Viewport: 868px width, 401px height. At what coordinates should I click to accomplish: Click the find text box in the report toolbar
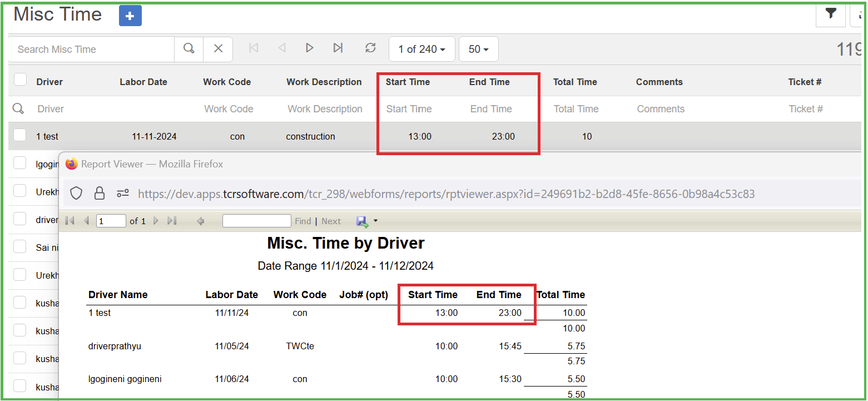click(x=257, y=221)
